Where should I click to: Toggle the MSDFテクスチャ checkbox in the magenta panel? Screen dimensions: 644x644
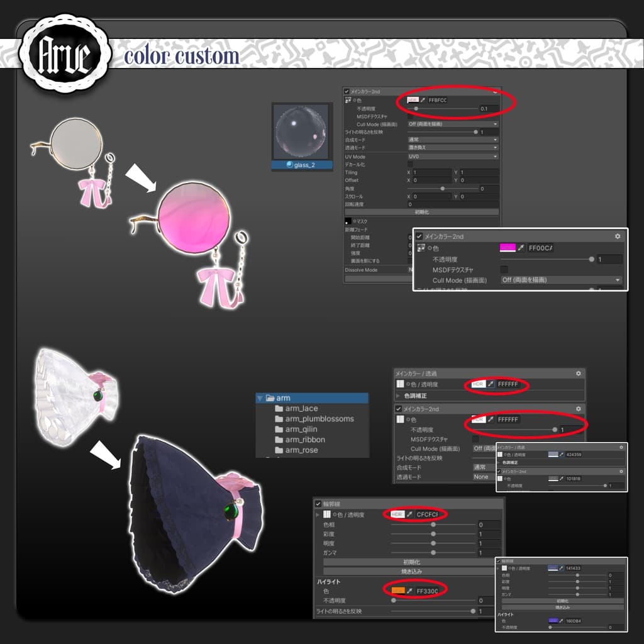pos(504,269)
